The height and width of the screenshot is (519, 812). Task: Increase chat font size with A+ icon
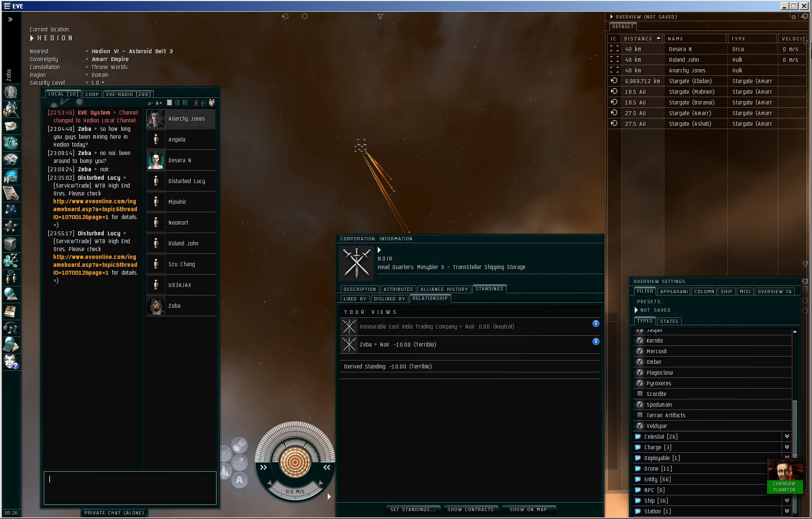coord(159,103)
